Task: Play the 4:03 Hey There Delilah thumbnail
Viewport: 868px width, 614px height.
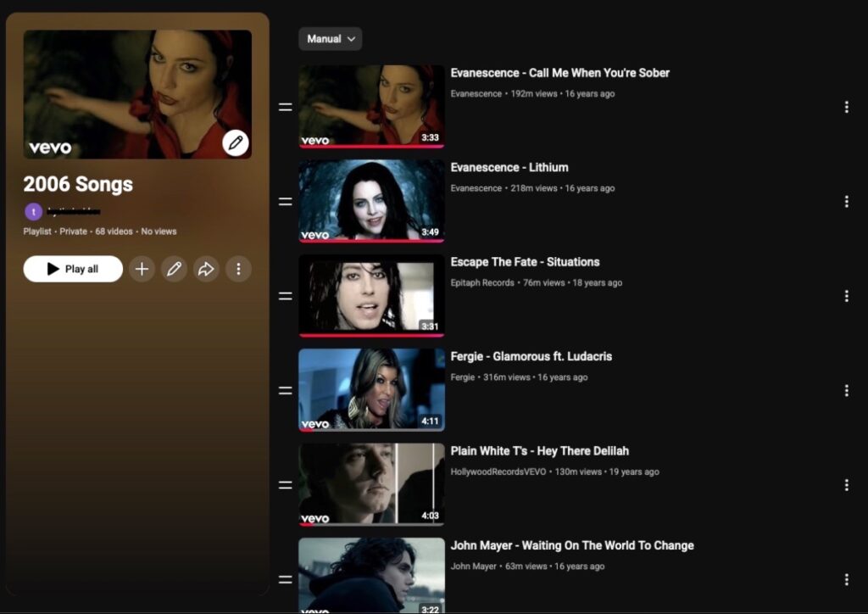Action: click(371, 484)
